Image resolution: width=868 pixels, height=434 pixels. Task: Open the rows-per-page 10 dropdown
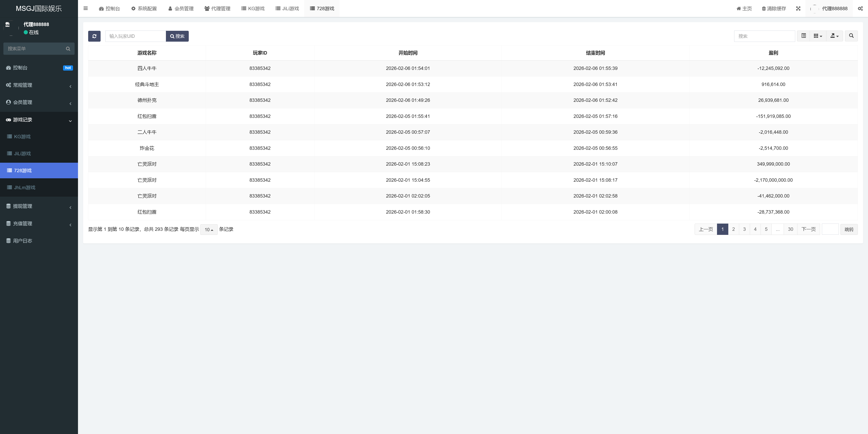click(209, 229)
